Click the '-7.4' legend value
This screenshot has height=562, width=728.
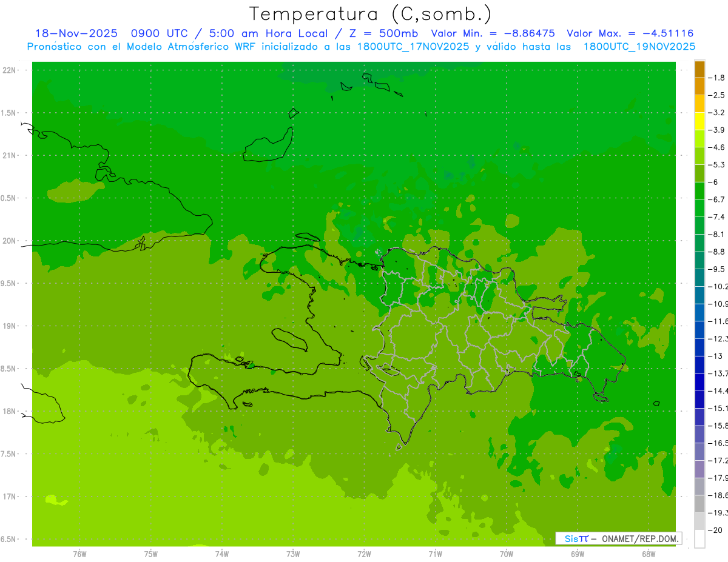pyautogui.click(x=717, y=217)
